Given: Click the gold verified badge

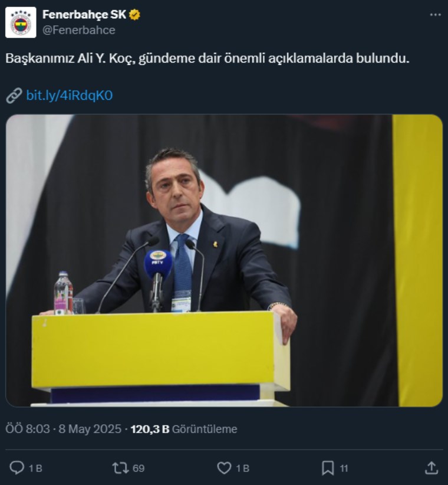Looking at the screenshot, I should pos(135,15).
